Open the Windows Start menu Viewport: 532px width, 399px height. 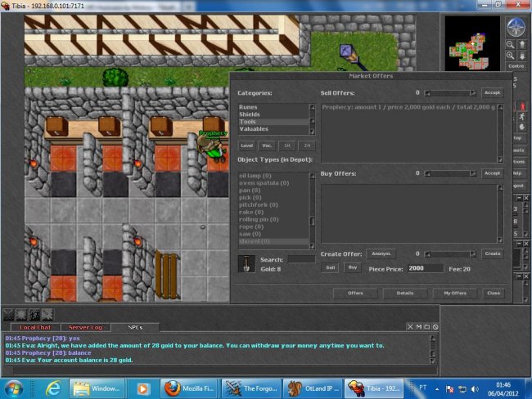[x=14, y=388]
